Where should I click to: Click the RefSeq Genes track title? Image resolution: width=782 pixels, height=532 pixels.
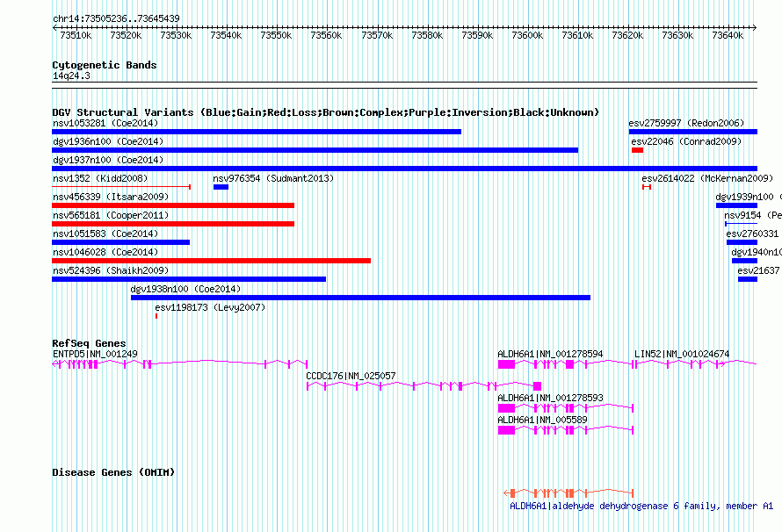click(x=89, y=343)
